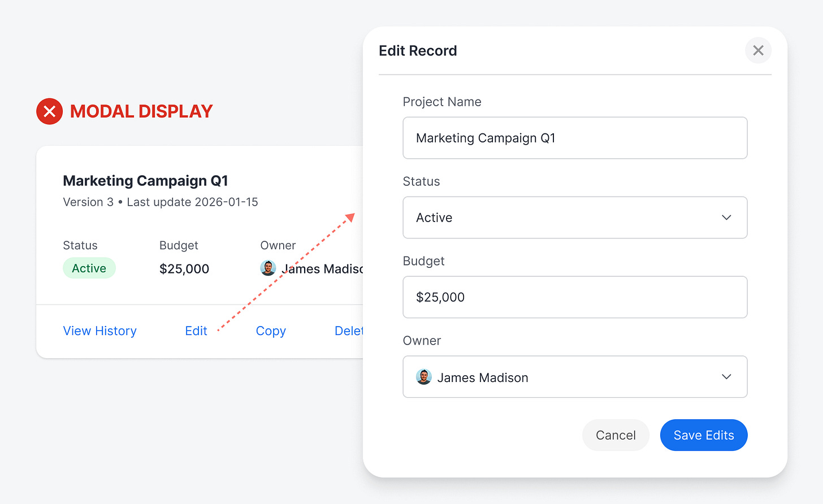The width and height of the screenshot is (823, 504).
Task: Click the Delete link on the card
Action: 348,331
